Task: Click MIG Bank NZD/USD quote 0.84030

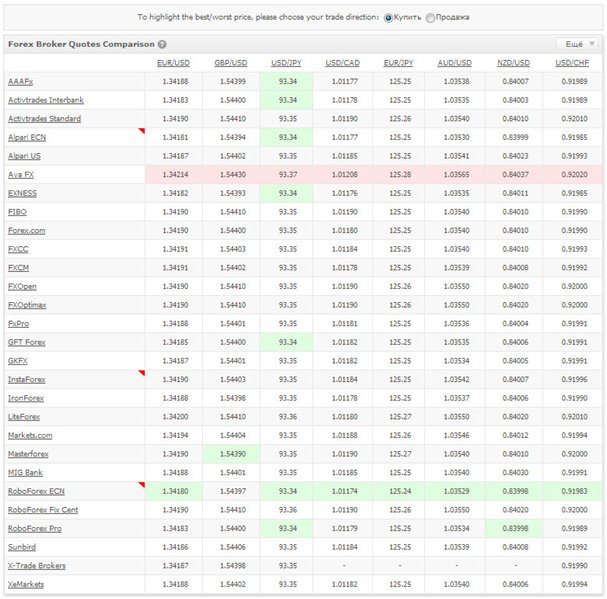Action: click(x=515, y=473)
